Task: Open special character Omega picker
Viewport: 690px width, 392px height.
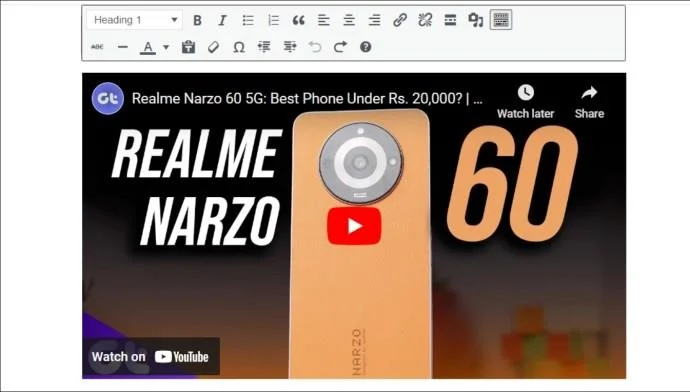Action: pyautogui.click(x=239, y=47)
